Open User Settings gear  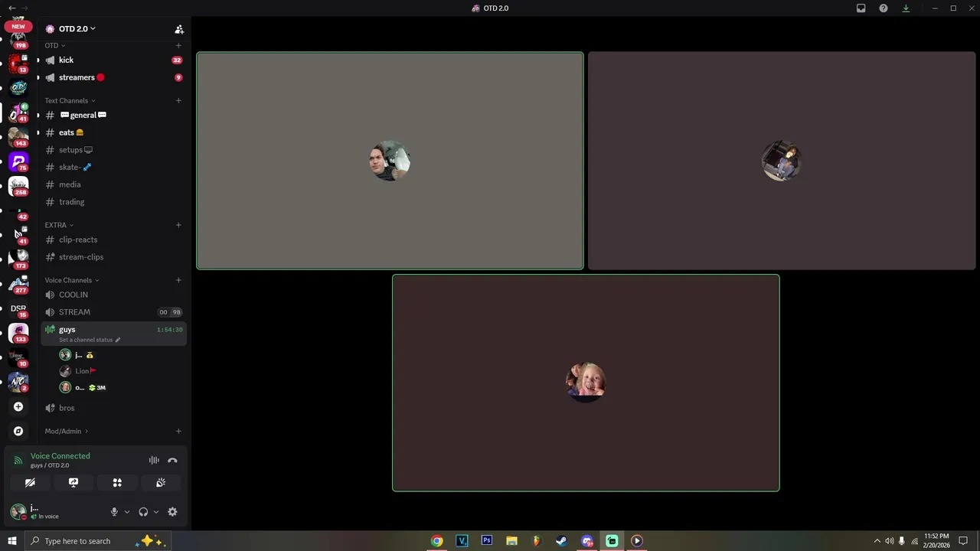pyautogui.click(x=172, y=512)
